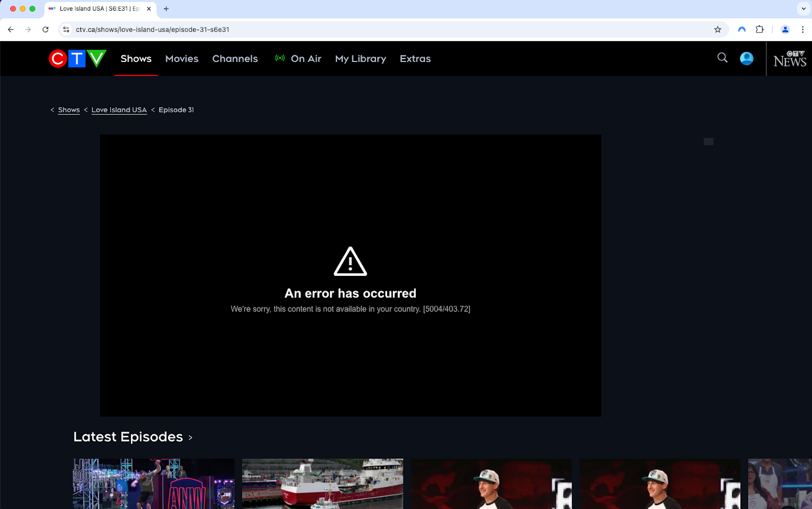Click the Love Island USA breadcrumb link
The height and width of the screenshot is (509, 812).
coord(119,110)
